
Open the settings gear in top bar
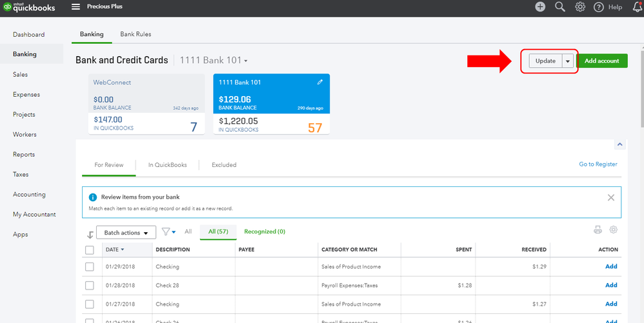click(x=580, y=6)
